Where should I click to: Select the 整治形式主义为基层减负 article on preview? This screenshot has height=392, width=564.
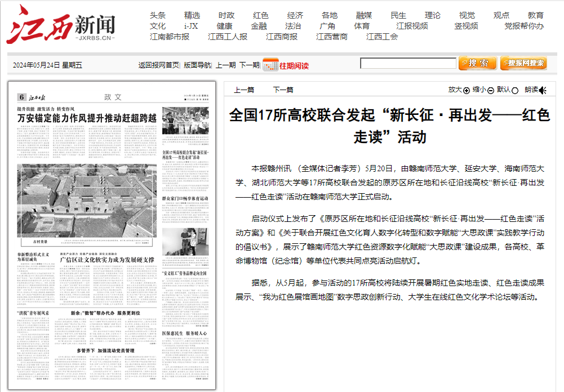click(33, 257)
